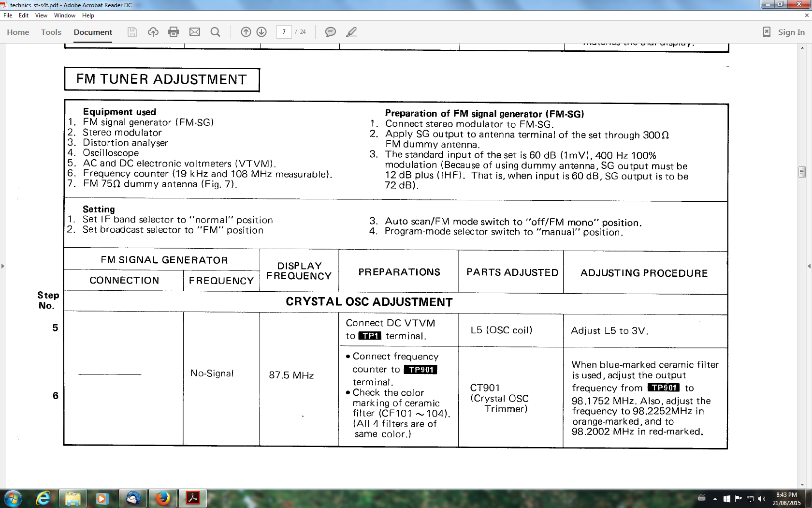Expand the left navigation pane arrow

click(x=3, y=266)
